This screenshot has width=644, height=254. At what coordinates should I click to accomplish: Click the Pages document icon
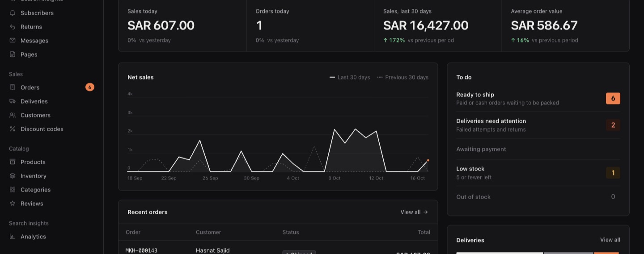point(13,54)
